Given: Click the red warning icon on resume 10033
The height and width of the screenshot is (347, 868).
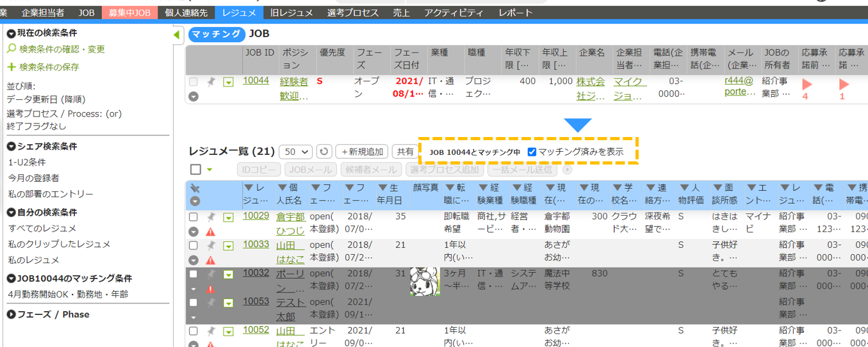Looking at the screenshot, I should [210, 260].
